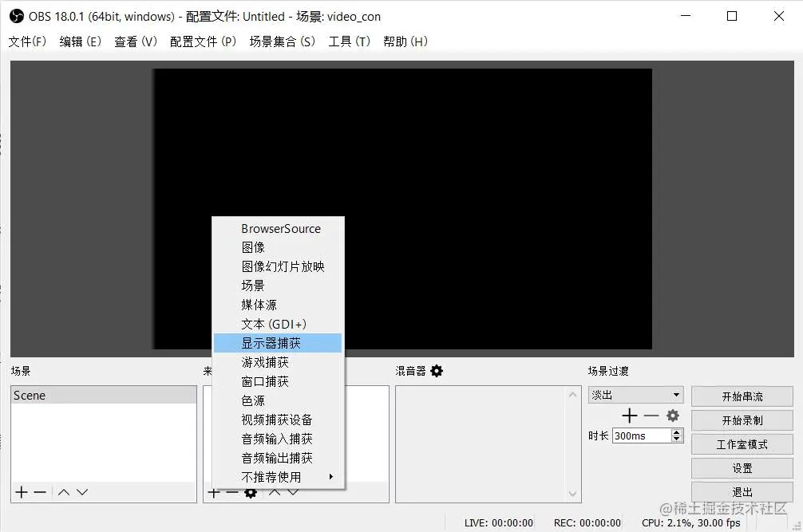
Task: Choose 媒体源 from the source menu
Action: point(278,305)
